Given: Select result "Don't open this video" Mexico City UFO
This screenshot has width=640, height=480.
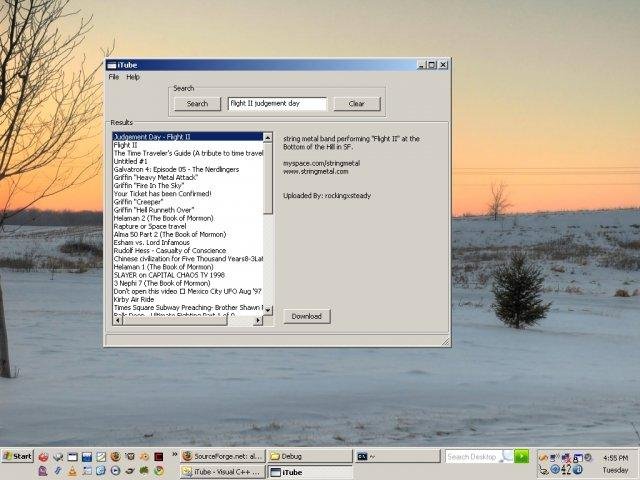Looking at the screenshot, I should (x=188, y=291).
